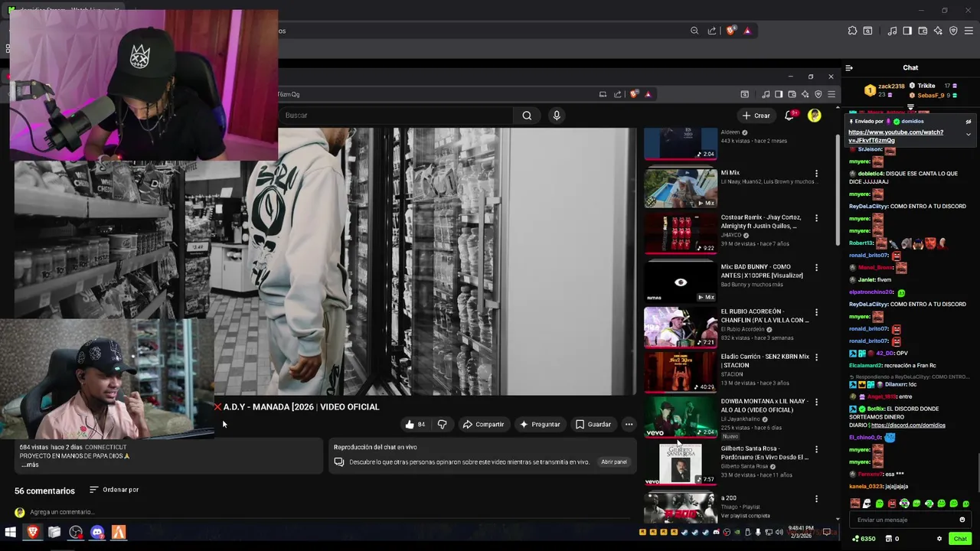Open YouTube notifications bell
Viewport: 980px width, 551px height.
[789, 116]
